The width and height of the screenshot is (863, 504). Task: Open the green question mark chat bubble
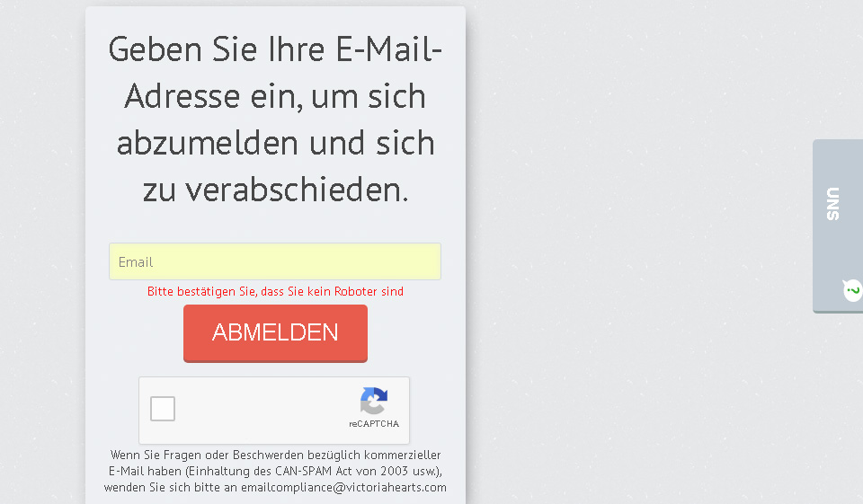[x=852, y=290]
